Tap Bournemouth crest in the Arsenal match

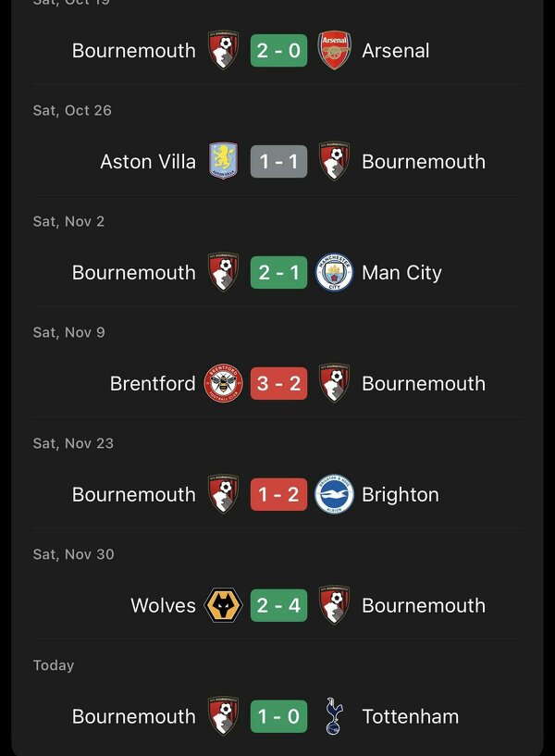pos(223,51)
